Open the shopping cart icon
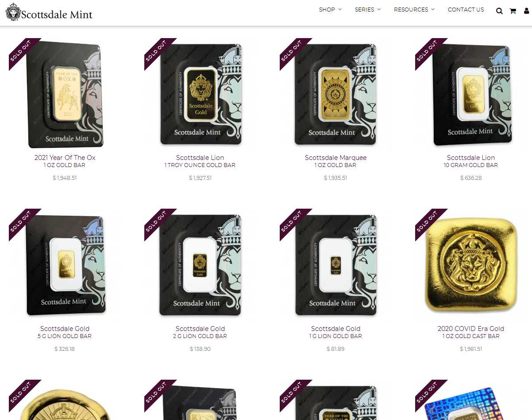This screenshot has height=420, width=532. pyautogui.click(x=513, y=11)
